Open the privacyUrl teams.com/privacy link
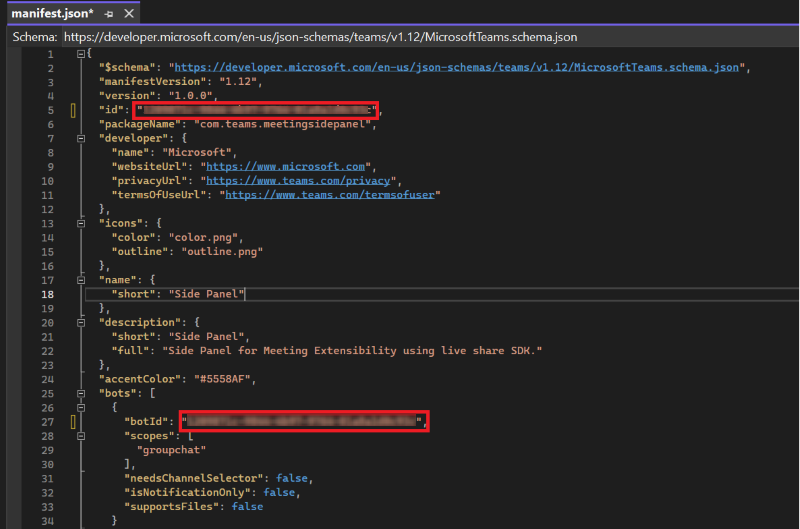The image size is (800, 529). tap(298, 181)
